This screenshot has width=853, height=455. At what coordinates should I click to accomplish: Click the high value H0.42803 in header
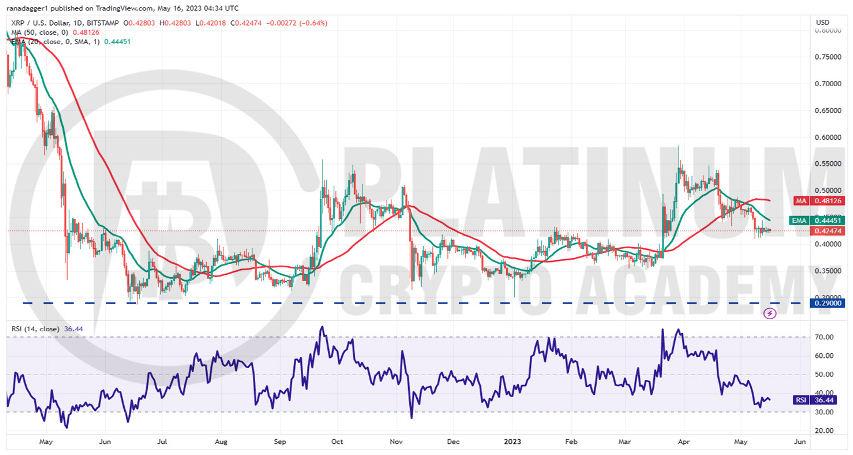(x=176, y=23)
